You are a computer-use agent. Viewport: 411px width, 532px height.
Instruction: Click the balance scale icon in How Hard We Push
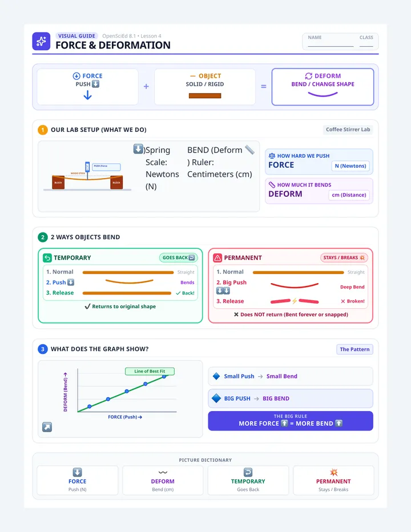tap(272, 156)
